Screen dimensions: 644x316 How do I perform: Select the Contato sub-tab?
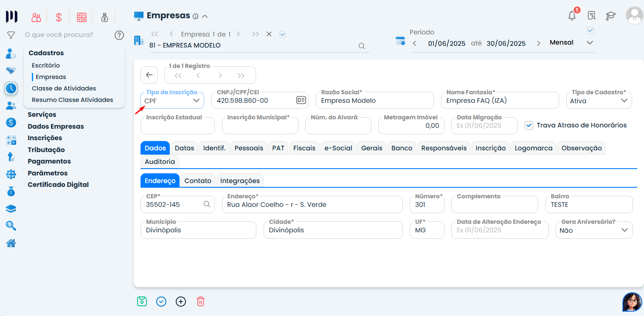pos(198,181)
